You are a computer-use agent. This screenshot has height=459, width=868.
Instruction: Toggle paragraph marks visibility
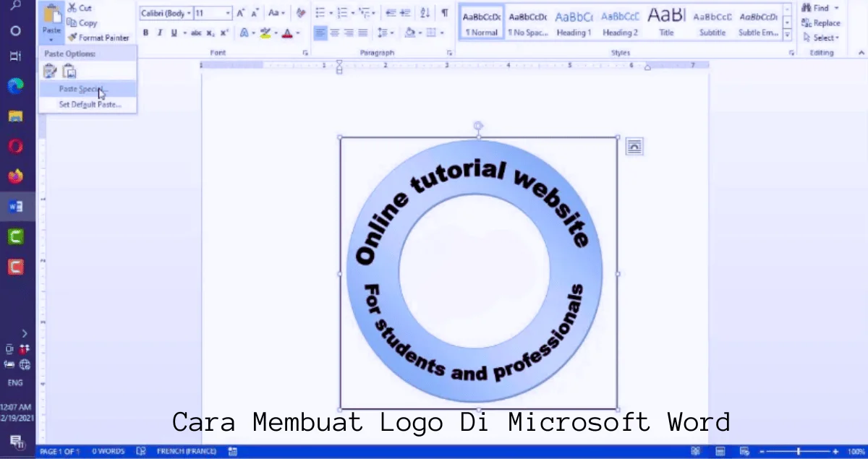coord(446,12)
